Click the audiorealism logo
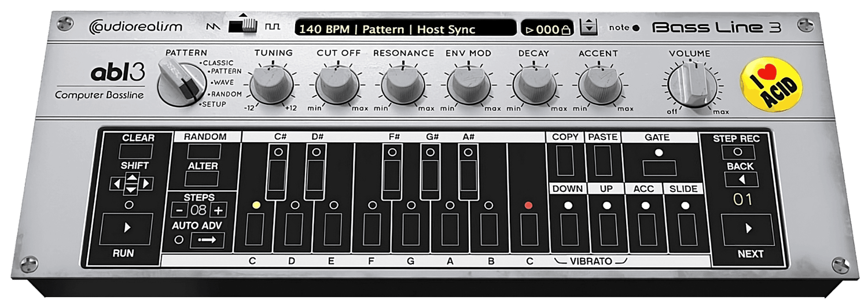The width and height of the screenshot is (868, 307). [x=136, y=27]
